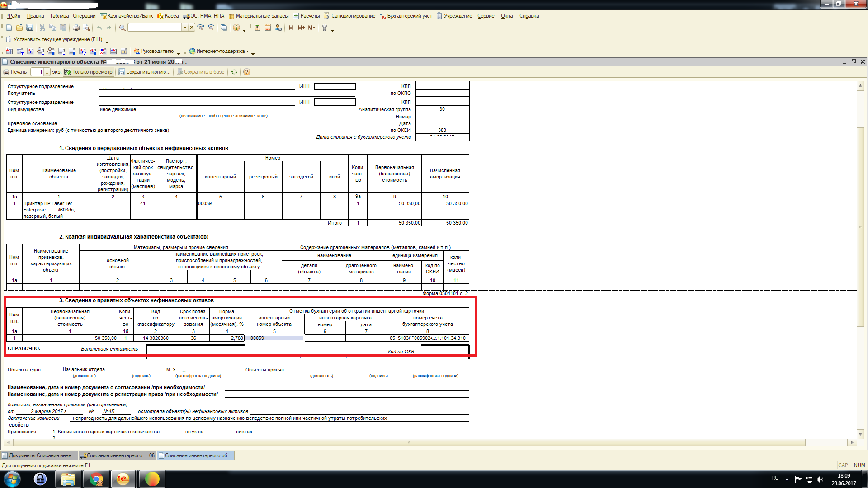
Task: Expand toolbar options arrow next to Info icon
Action: tap(245, 30)
